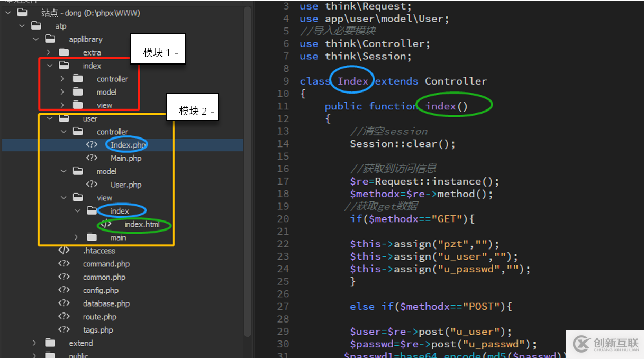644x359 pixels.
Task: Open User.php in the file tree
Action: (126, 185)
